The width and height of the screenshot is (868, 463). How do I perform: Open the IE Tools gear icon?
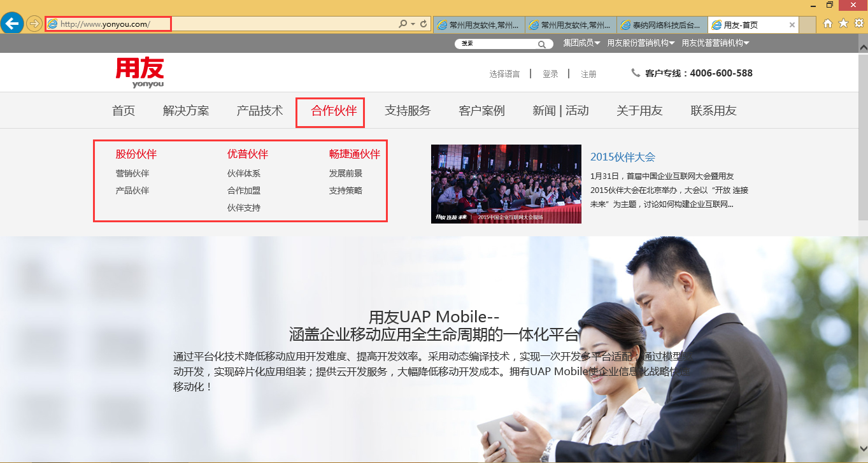pos(858,24)
